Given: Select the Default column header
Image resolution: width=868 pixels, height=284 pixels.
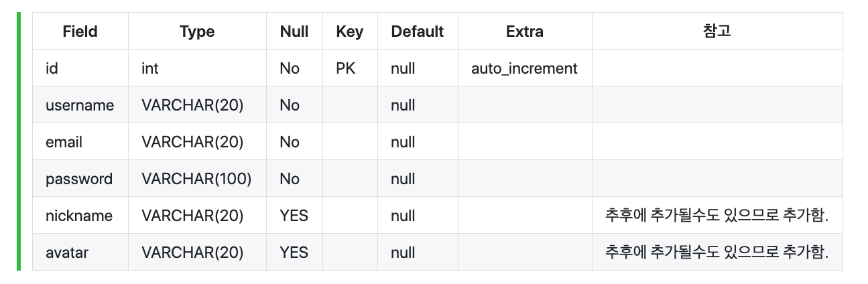Looking at the screenshot, I should coord(418,31).
